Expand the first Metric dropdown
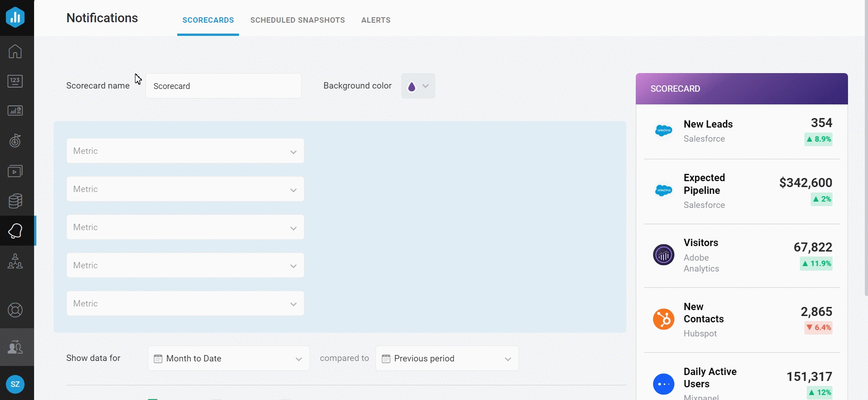 185,151
